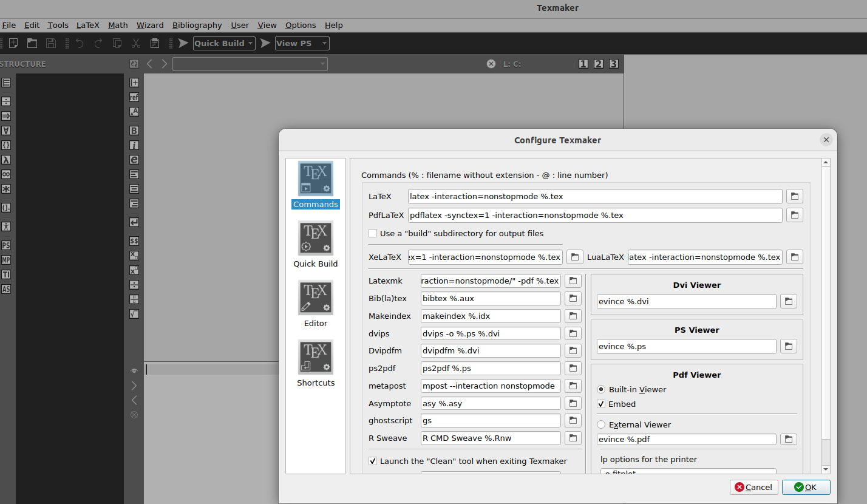This screenshot has width=867, height=504.
Task: Browse for the Dvi Viewer program
Action: pos(789,301)
